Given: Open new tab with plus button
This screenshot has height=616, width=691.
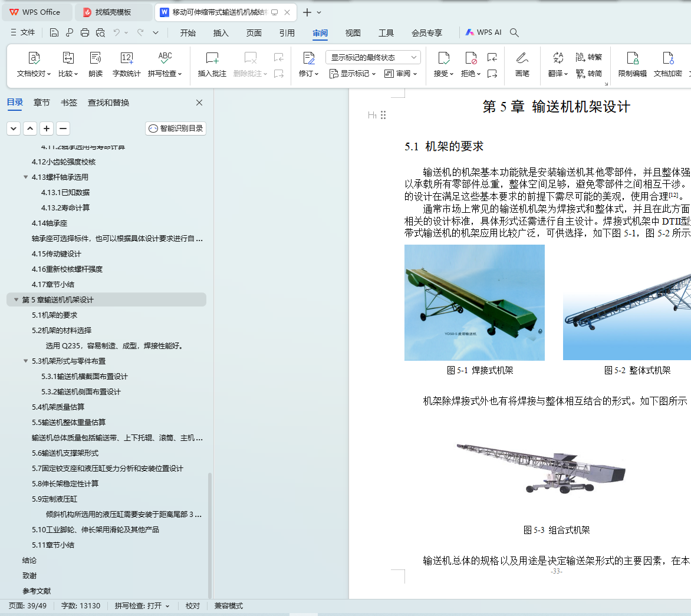Looking at the screenshot, I should (307, 12).
